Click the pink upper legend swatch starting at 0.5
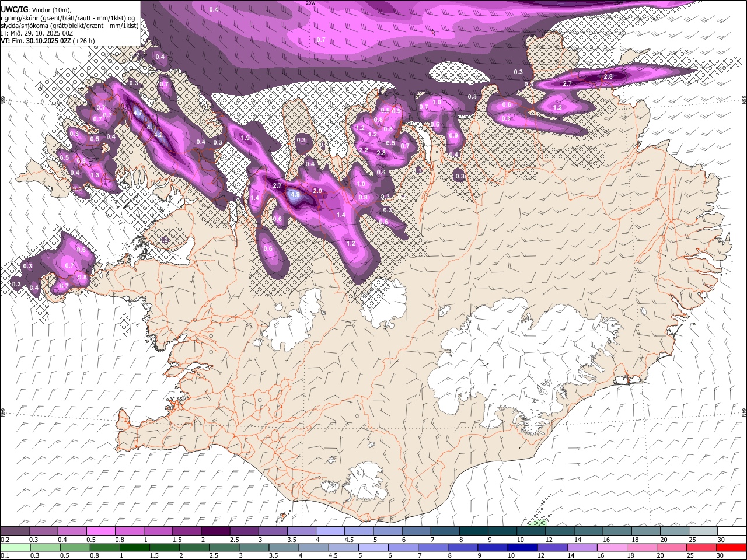Viewport: 747px width, 560px height. (100, 531)
